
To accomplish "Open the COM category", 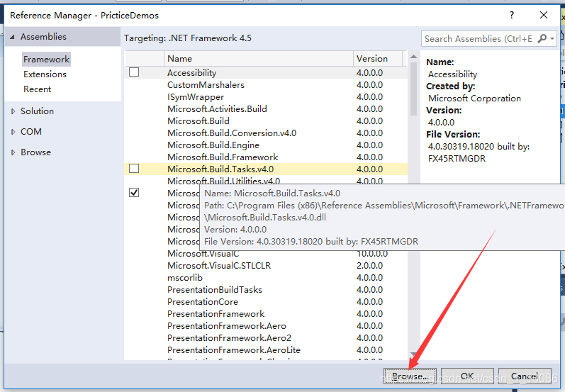I will (x=31, y=132).
